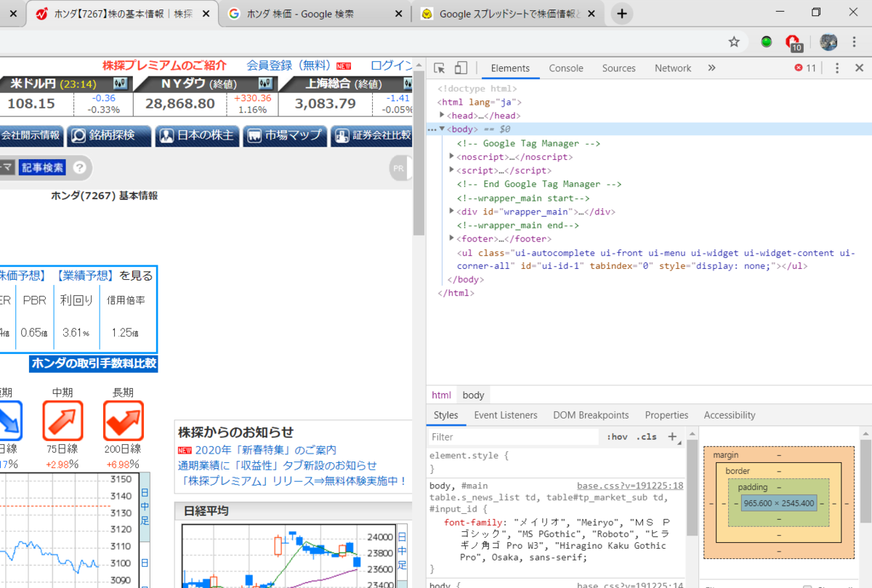Click the red error count indicator
872x588 pixels.
pos(805,68)
